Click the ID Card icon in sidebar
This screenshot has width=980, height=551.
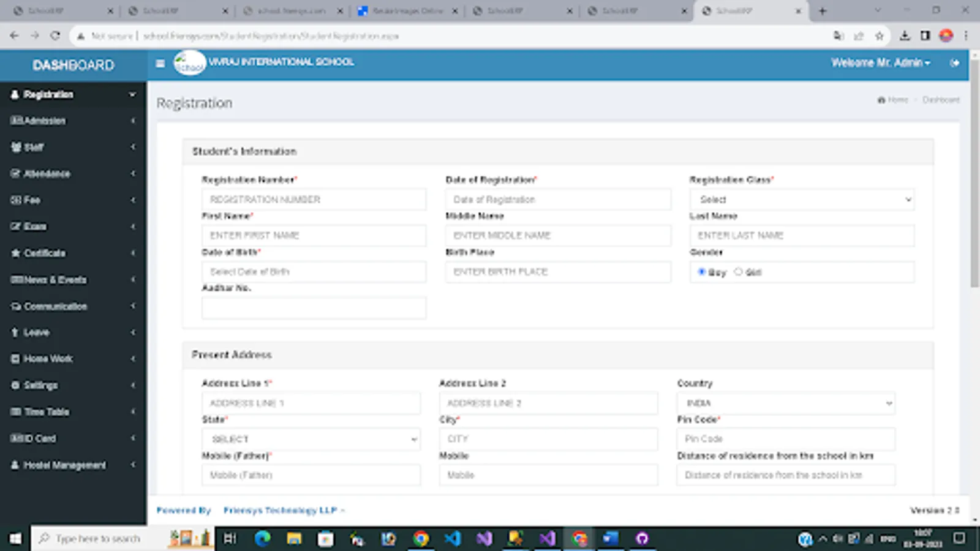point(17,438)
